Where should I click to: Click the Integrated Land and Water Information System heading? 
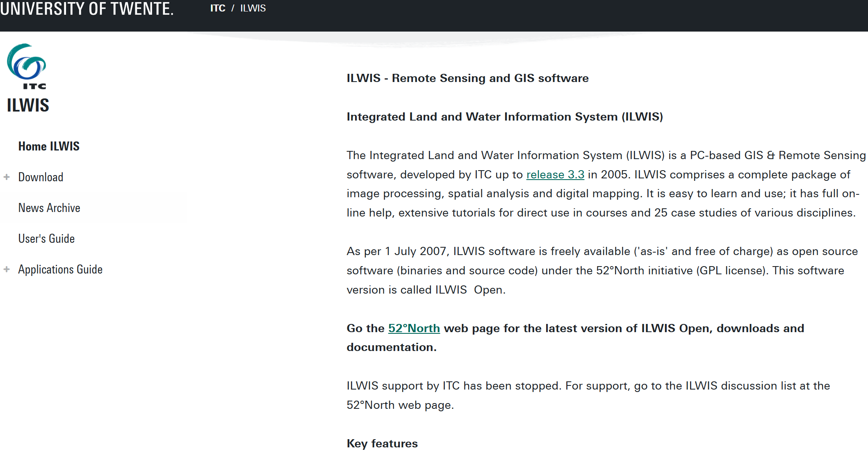504,117
